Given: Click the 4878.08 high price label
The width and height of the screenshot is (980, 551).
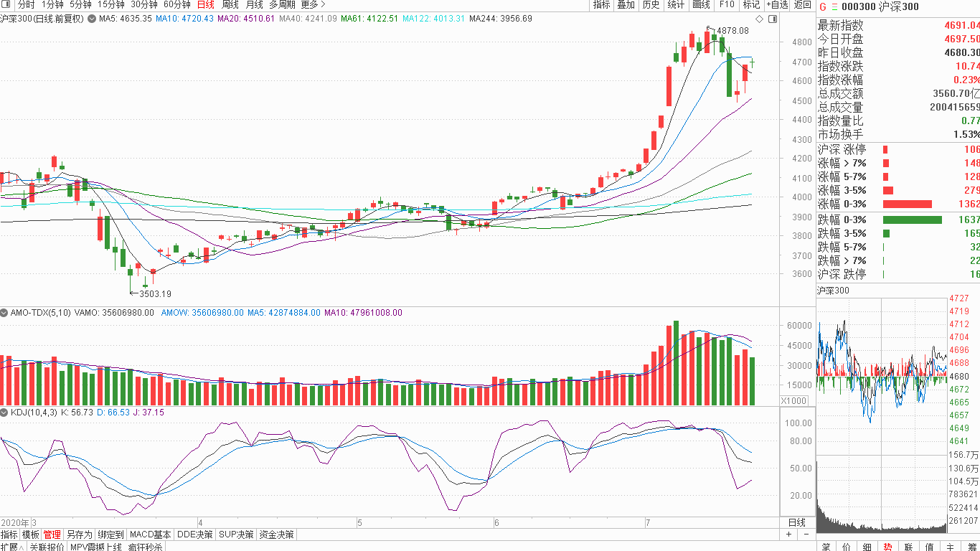Looking at the screenshot, I should (x=732, y=31).
